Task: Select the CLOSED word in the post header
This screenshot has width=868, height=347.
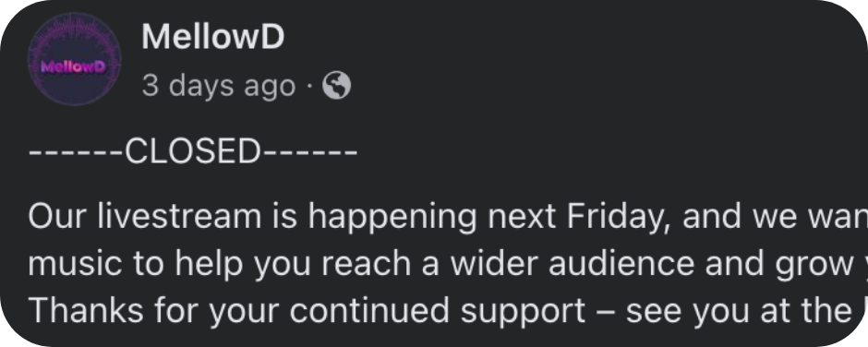Action: point(193,150)
